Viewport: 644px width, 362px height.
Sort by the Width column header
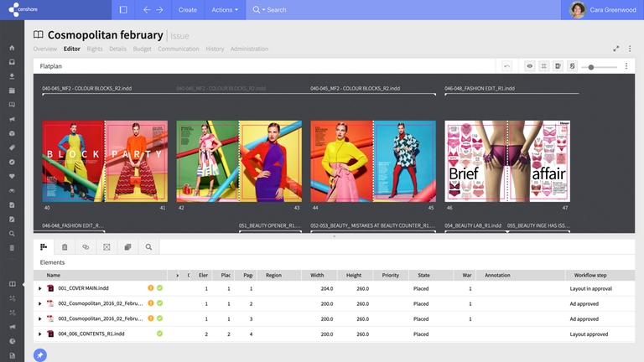(317, 276)
